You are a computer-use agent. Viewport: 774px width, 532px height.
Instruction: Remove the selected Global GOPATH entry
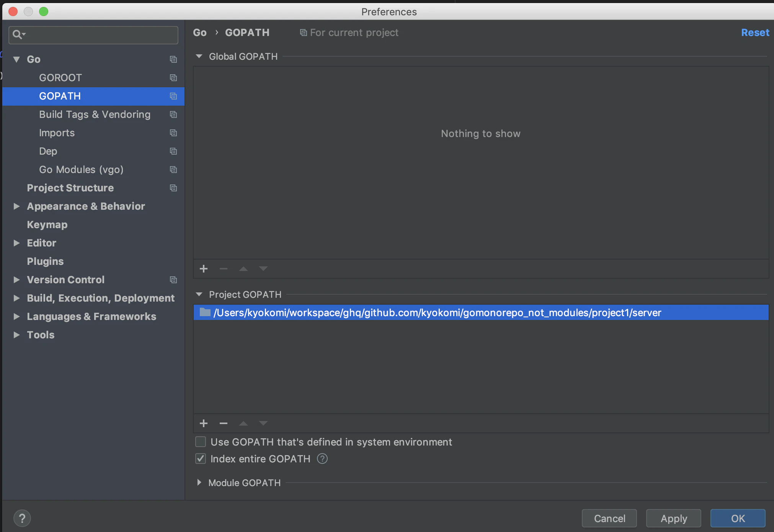[224, 269]
